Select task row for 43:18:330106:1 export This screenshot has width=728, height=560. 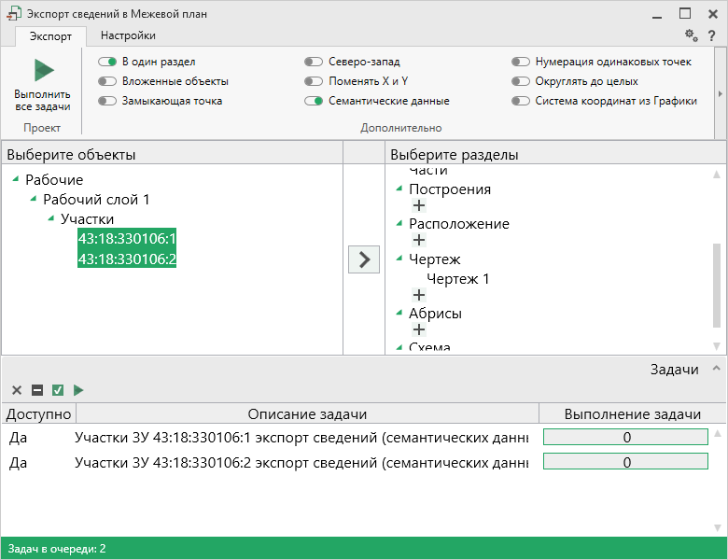click(356, 438)
